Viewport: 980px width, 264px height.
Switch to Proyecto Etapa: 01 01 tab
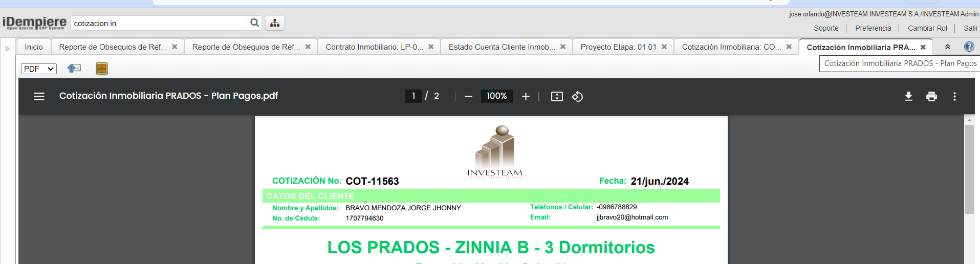click(x=618, y=47)
